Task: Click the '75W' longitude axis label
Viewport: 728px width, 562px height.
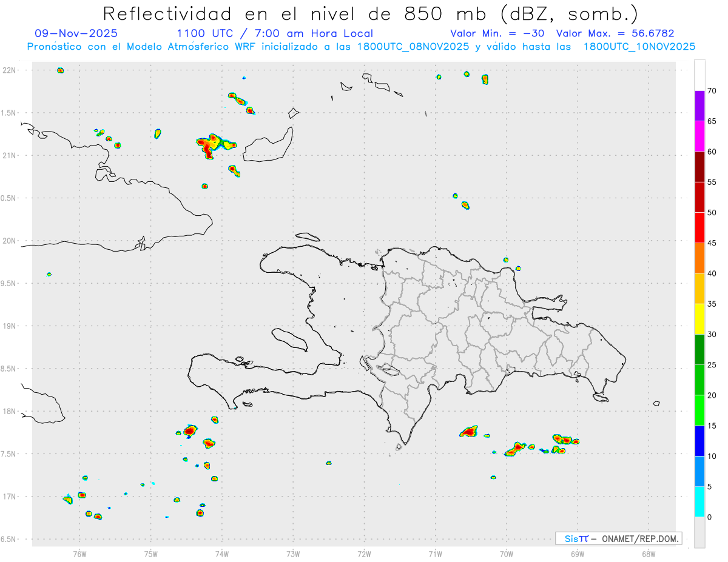Action: pos(151,554)
